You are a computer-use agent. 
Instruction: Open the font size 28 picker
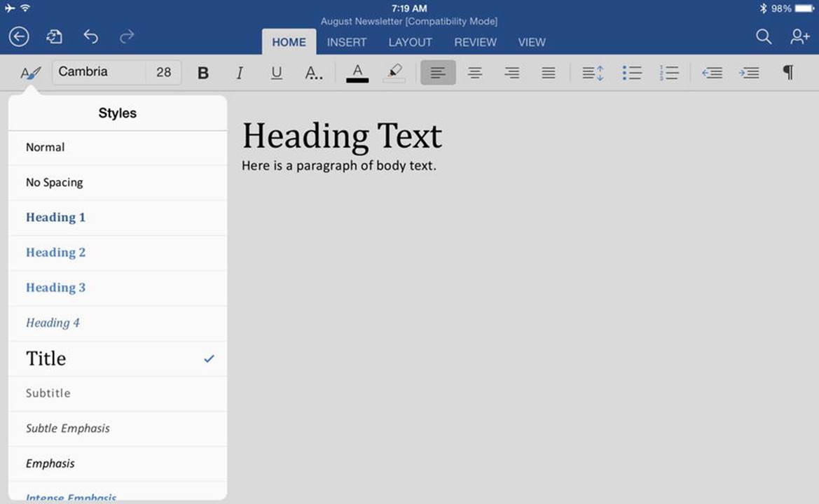163,72
